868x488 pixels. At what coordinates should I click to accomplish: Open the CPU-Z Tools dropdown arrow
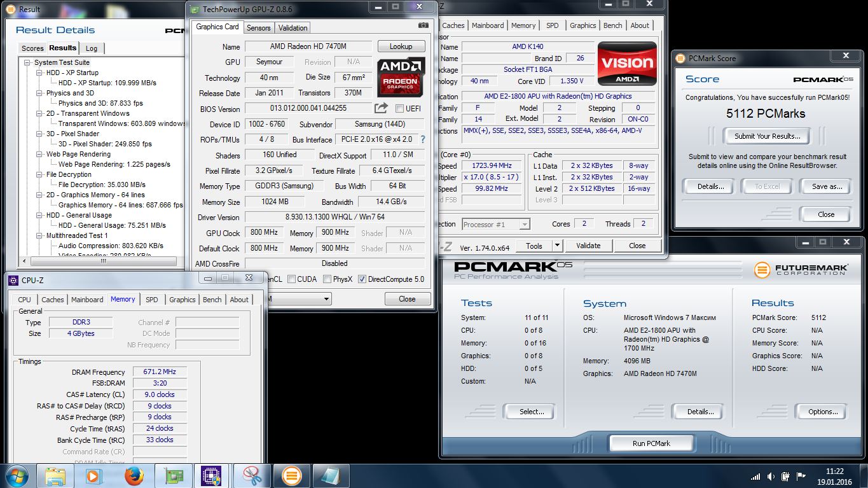[x=557, y=246]
